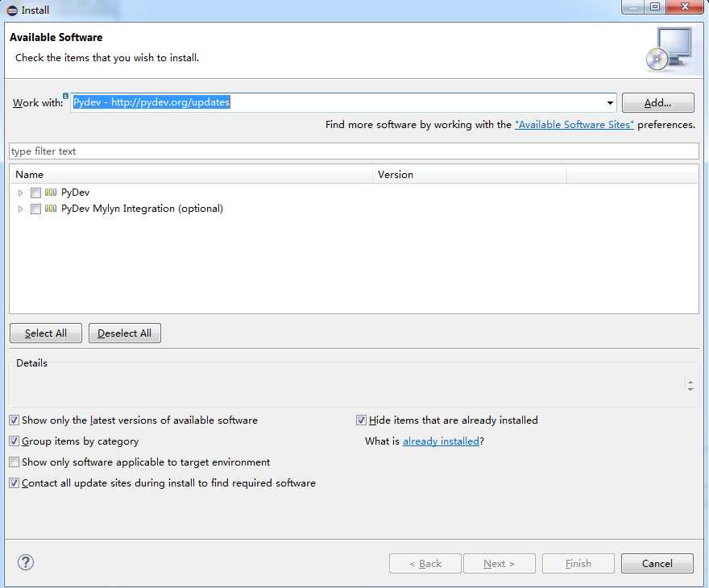Open the Work with dropdown arrow
Image resolution: width=709 pixels, height=588 pixels.
click(x=610, y=103)
